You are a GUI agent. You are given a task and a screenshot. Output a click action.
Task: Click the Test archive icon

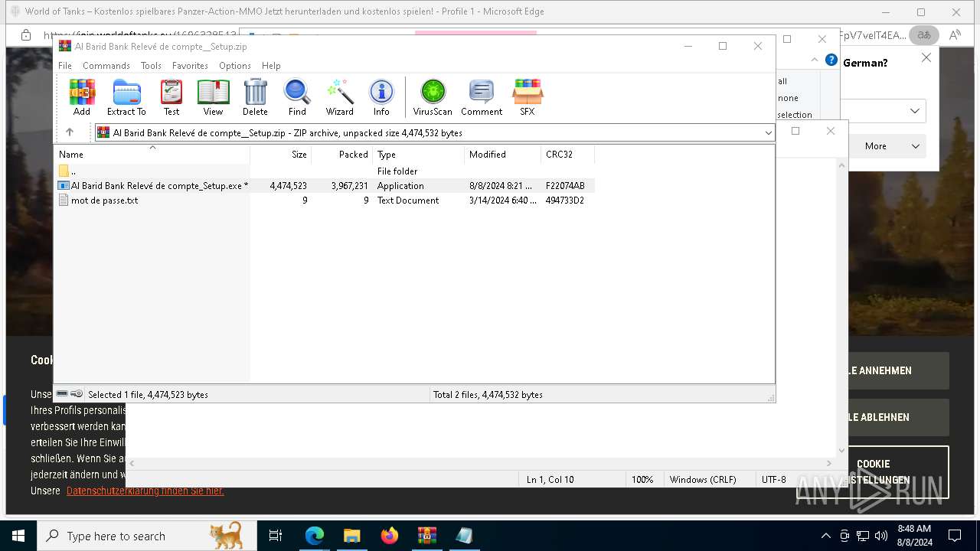171,97
